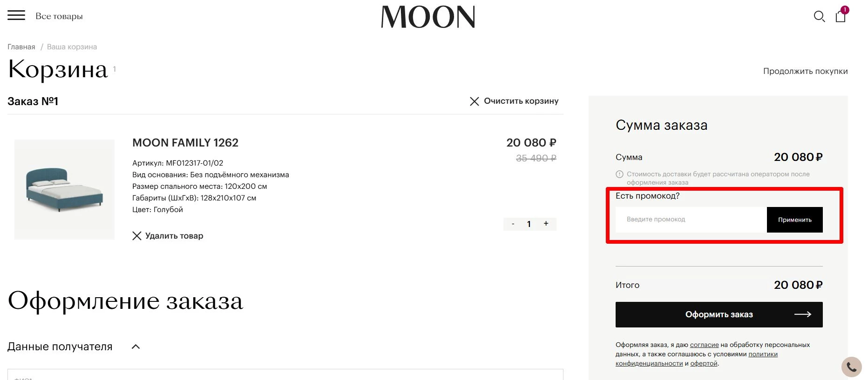
Task: Click the X next to Удалить товар
Action: (x=136, y=236)
